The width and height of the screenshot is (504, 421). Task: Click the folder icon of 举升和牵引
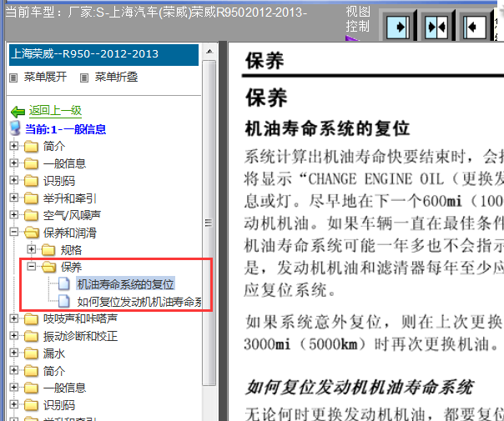31,198
